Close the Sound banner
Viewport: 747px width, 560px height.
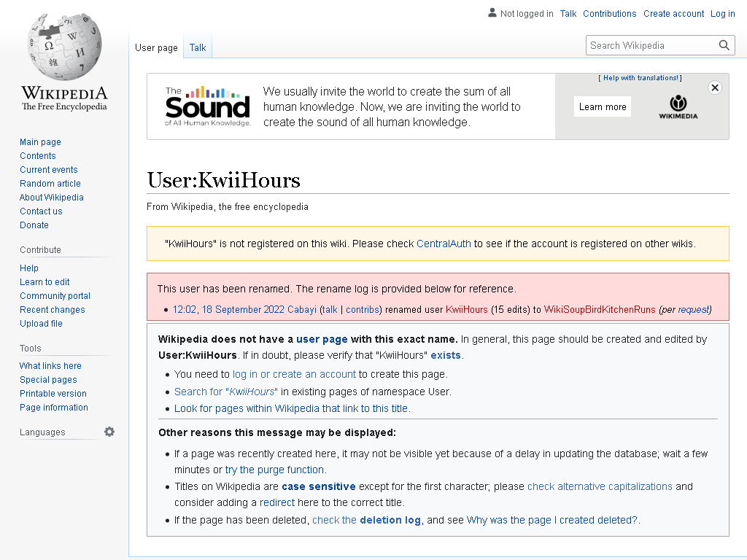pyautogui.click(x=715, y=87)
